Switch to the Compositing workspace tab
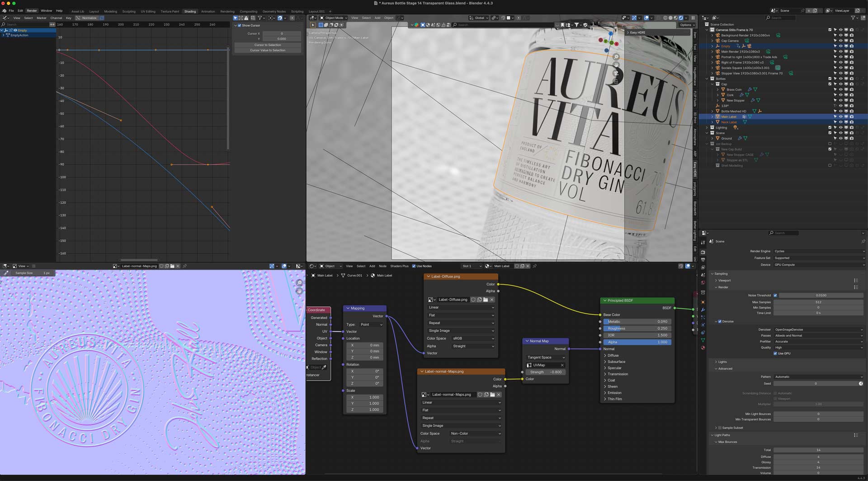Screen dimensions: 868x481 248,11
